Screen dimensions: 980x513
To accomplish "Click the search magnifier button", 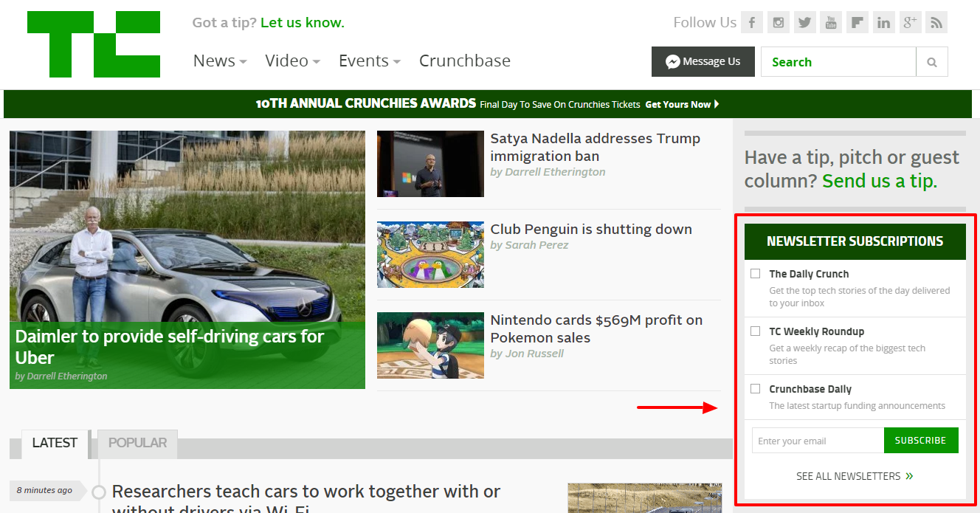I will 932,62.
